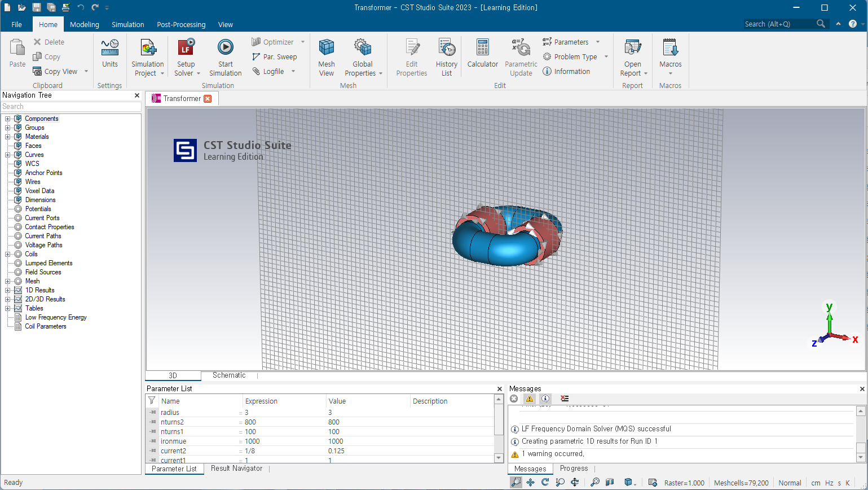Viewport: 868px width, 490px height.
Task: Expand the Components tree node
Action: pos(8,119)
